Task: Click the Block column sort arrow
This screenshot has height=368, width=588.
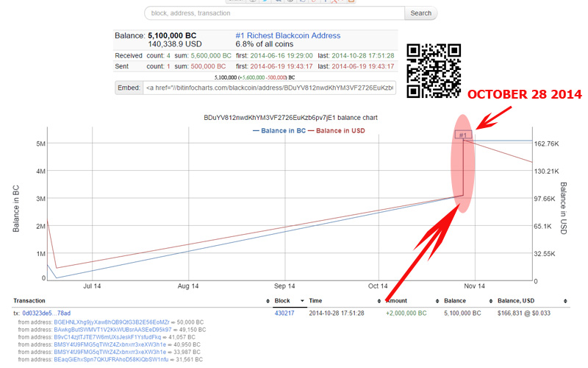Action: [x=302, y=301]
